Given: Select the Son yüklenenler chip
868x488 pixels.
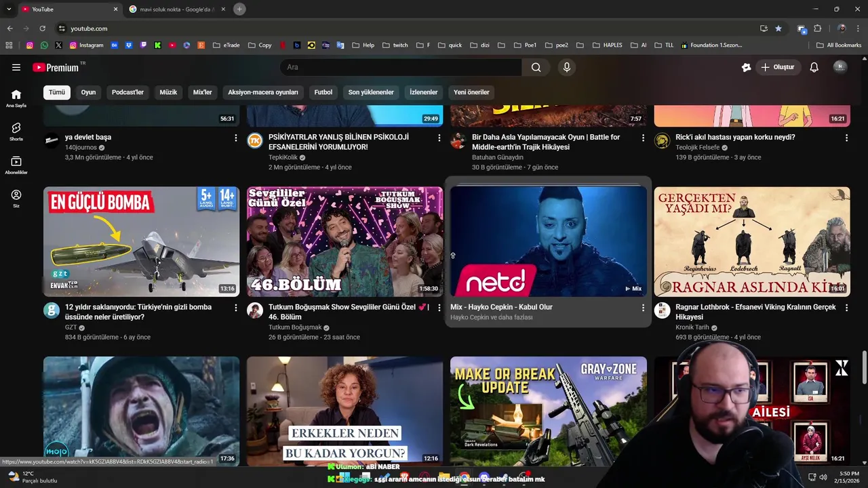Looking at the screenshot, I should pyautogui.click(x=371, y=92).
